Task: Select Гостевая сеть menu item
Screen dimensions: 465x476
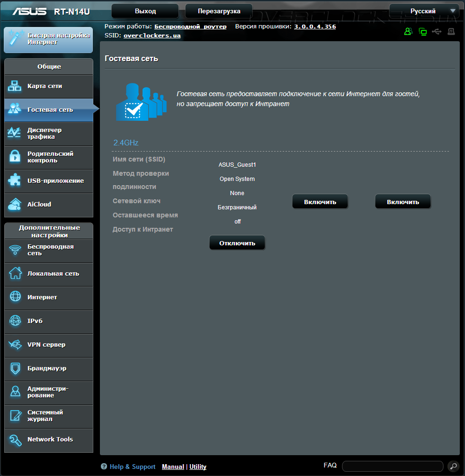Action: point(49,110)
